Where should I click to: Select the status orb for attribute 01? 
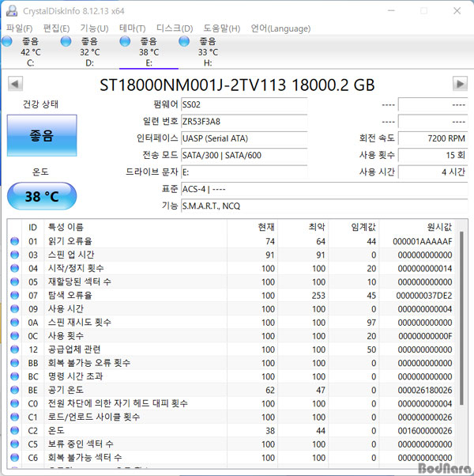(14, 241)
